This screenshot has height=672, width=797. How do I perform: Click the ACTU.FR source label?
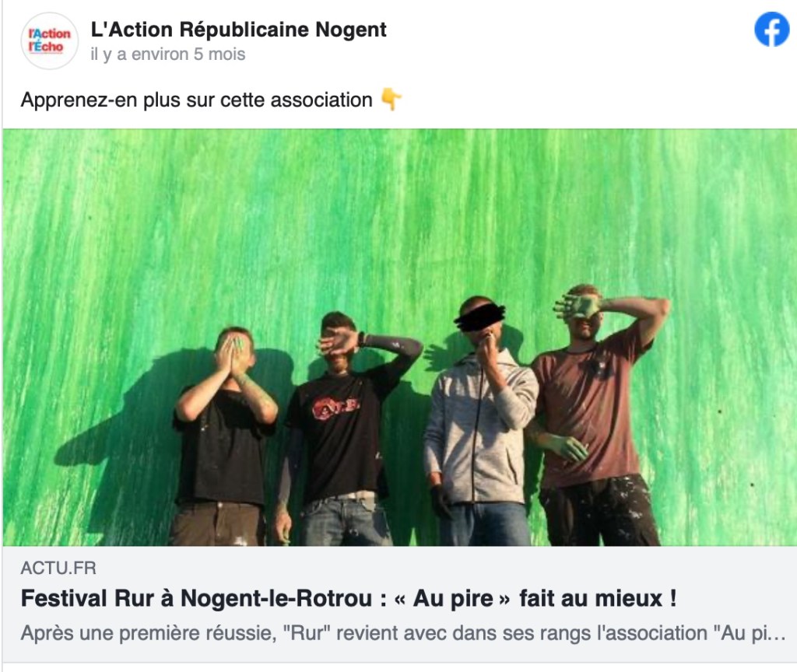(58, 568)
